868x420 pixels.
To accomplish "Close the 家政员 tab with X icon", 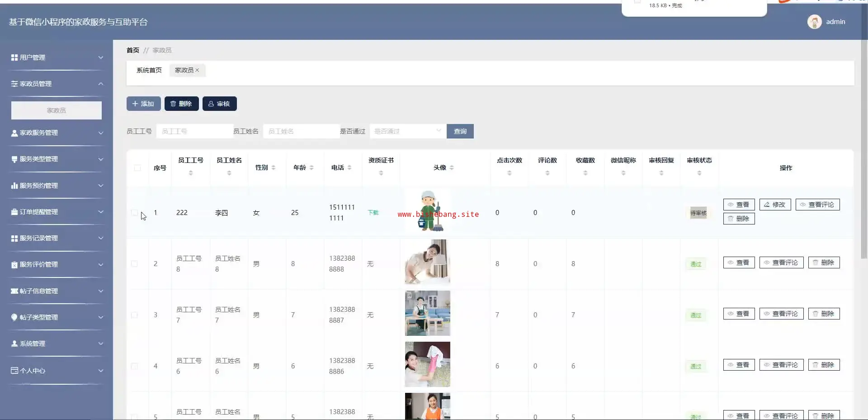I will 197,70.
